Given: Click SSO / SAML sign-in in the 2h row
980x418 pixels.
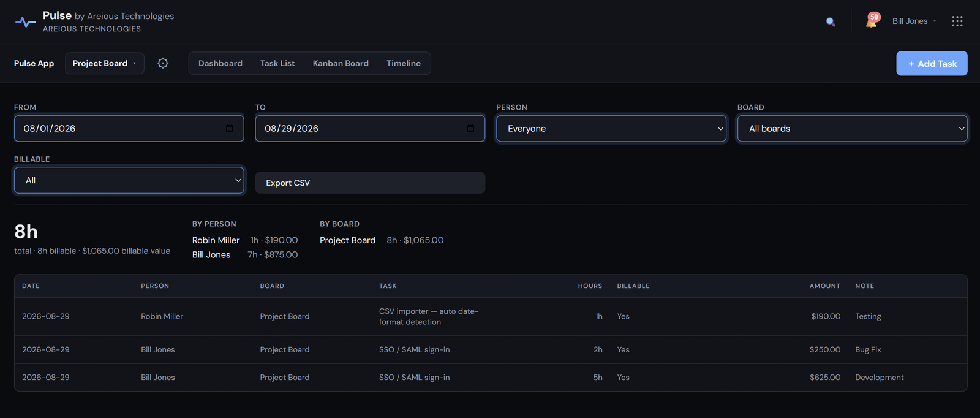Looking at the screenshot, I should pos(415,349).
